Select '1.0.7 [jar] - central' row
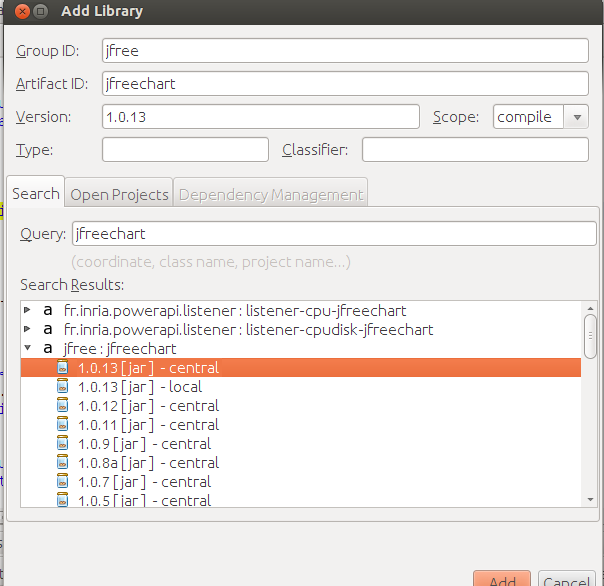 pos(301,482)
